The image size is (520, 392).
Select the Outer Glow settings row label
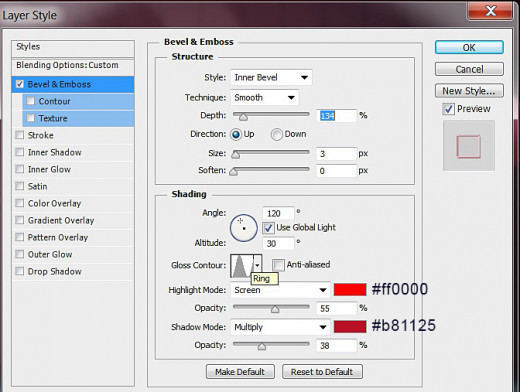coord(50,254)
